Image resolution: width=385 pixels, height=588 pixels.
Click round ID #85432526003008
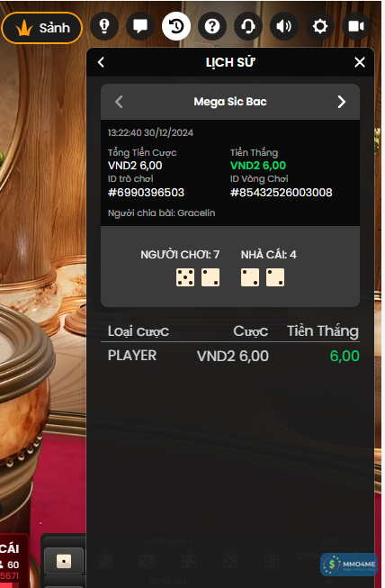point(281,193)
